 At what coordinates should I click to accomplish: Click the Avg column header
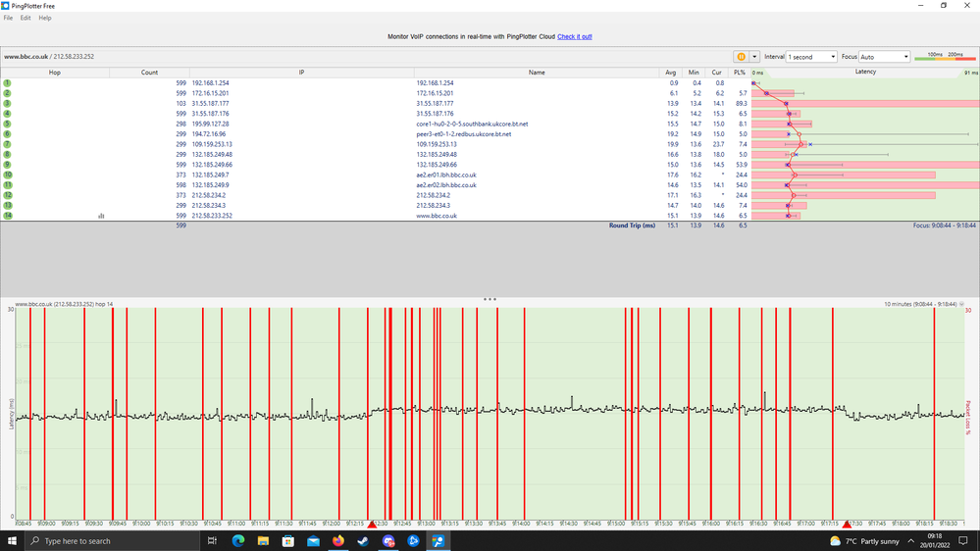670,73
